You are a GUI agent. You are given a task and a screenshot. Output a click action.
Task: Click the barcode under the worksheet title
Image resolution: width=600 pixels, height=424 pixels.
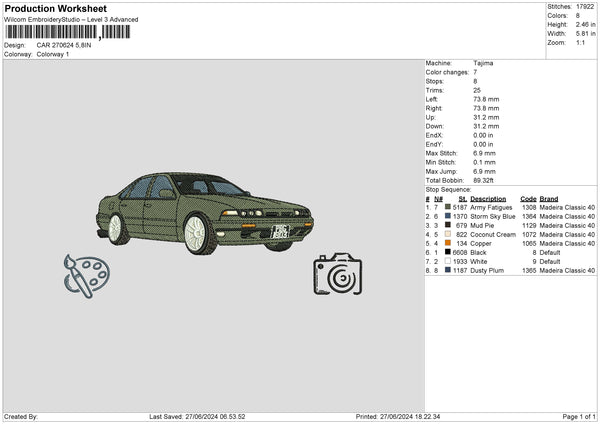(x=68, y=32)
